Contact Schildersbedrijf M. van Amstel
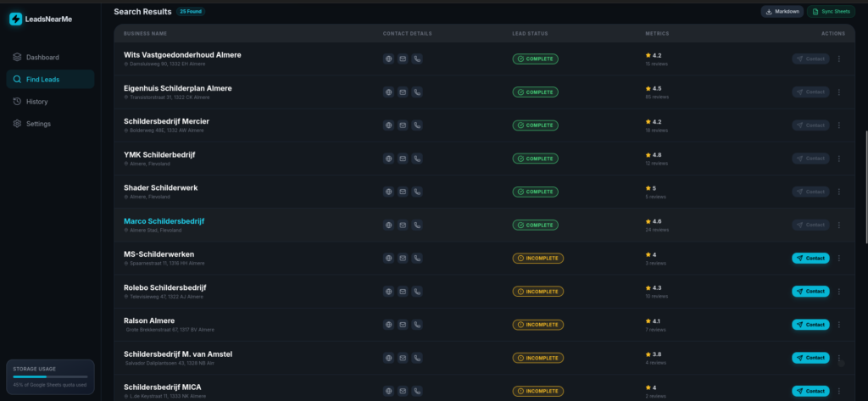 pyautogui.click(x=810, y=358)
